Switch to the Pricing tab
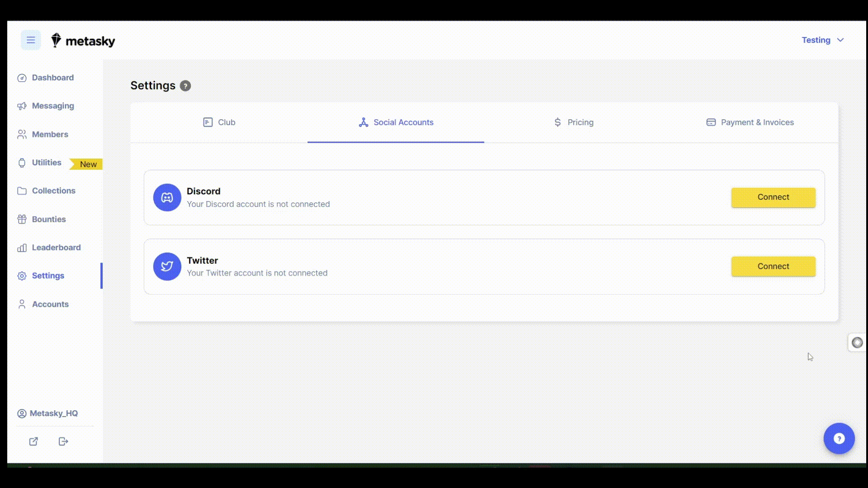This screenshot has height=488, width=868. pos(574,122)
